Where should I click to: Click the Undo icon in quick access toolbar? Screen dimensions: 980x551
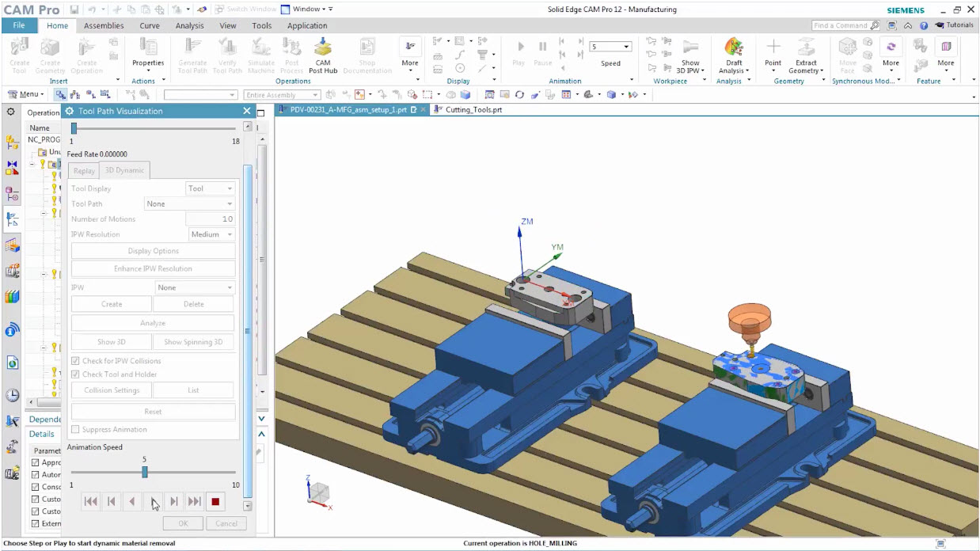(x=92, y=9)
